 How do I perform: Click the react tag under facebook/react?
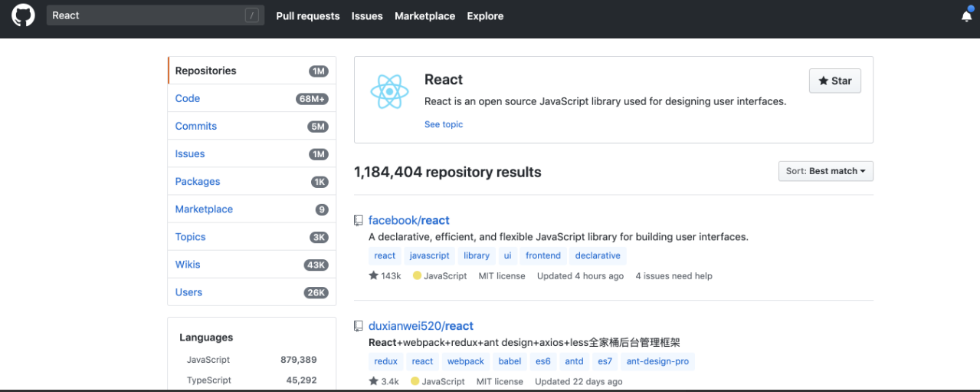385,255
